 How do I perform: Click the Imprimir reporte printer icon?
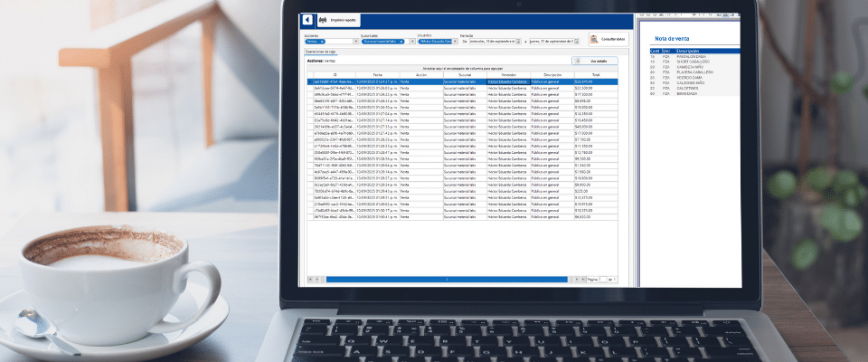coord(323,20)
